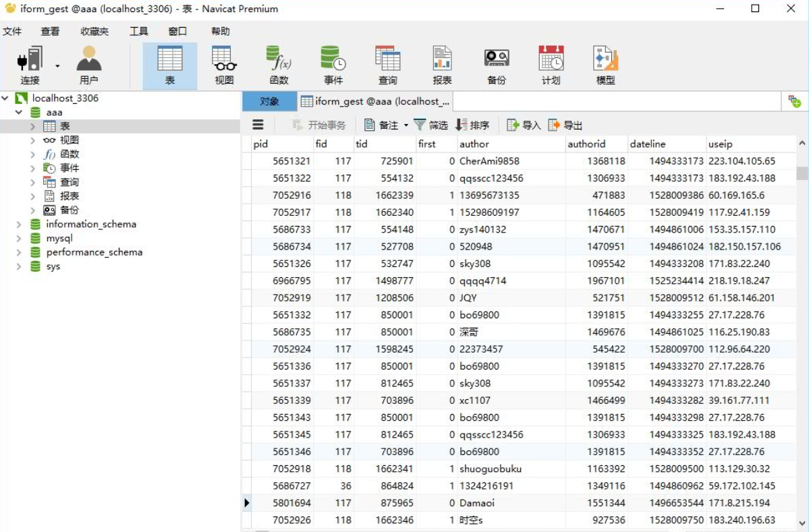Viewport: 809px width, 532px height.
Task: Open the 查询 (Query) icon
Action: [x=388, y=65]
